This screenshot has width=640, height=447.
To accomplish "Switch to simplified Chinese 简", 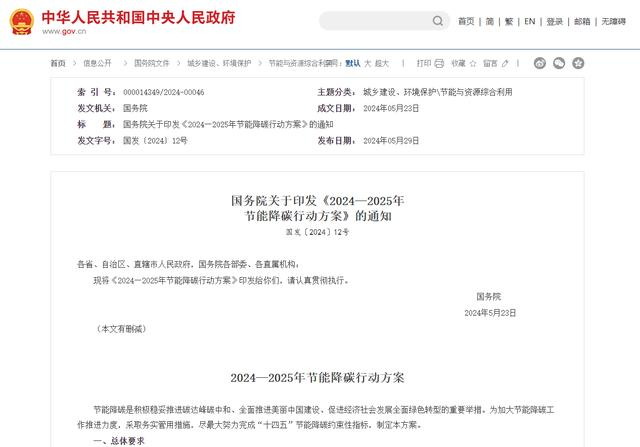I will pos(490,21).
